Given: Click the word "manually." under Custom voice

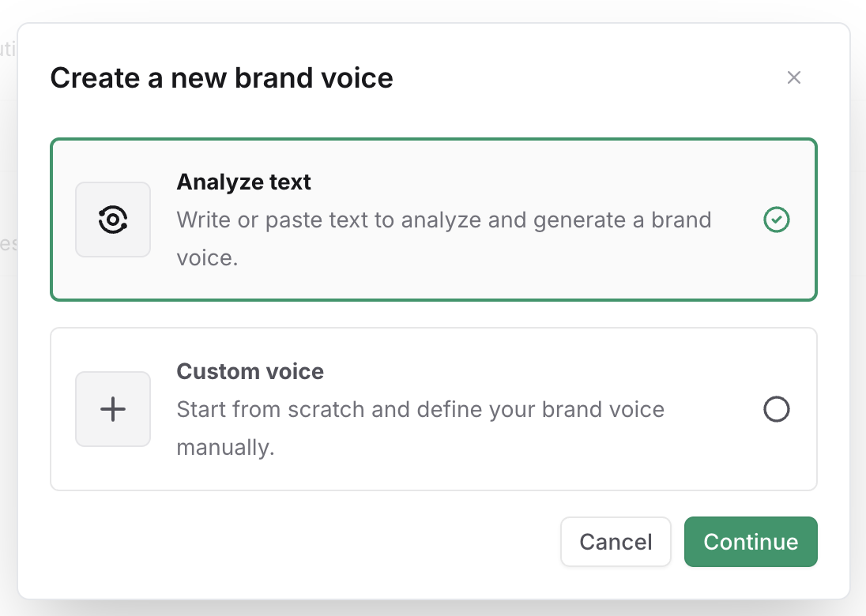Looking at the screenshot, I should point(224,447).
